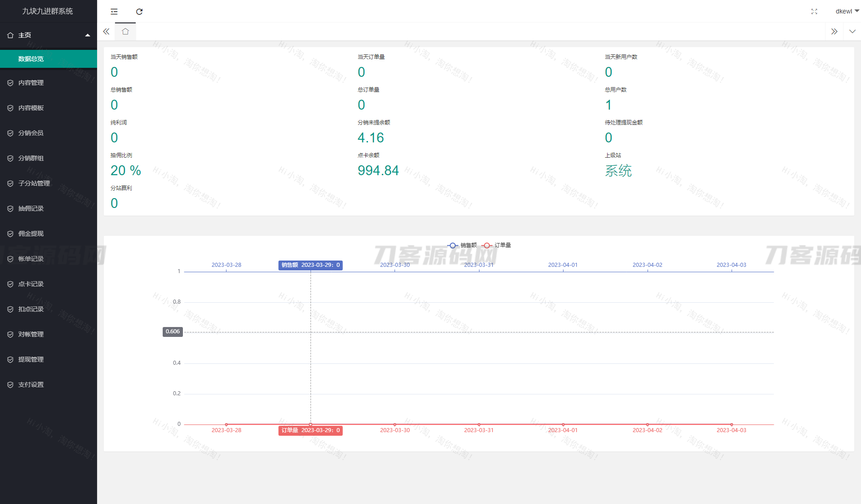The height and width of the screenshot is (504, 861).
Task: Toggle the 销售额 series in the chart legend
Action: (x=462, y=245)
